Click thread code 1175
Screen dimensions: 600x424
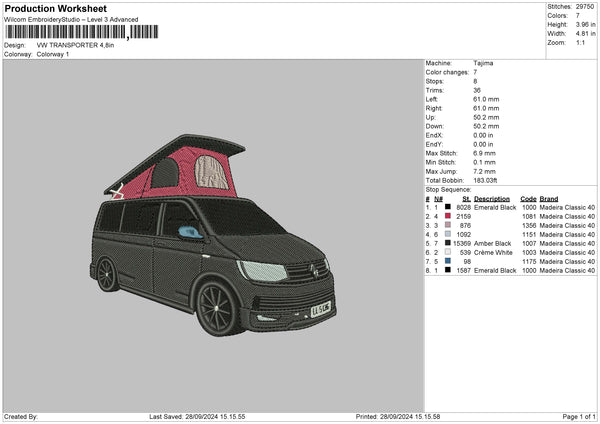coord(529,261)
